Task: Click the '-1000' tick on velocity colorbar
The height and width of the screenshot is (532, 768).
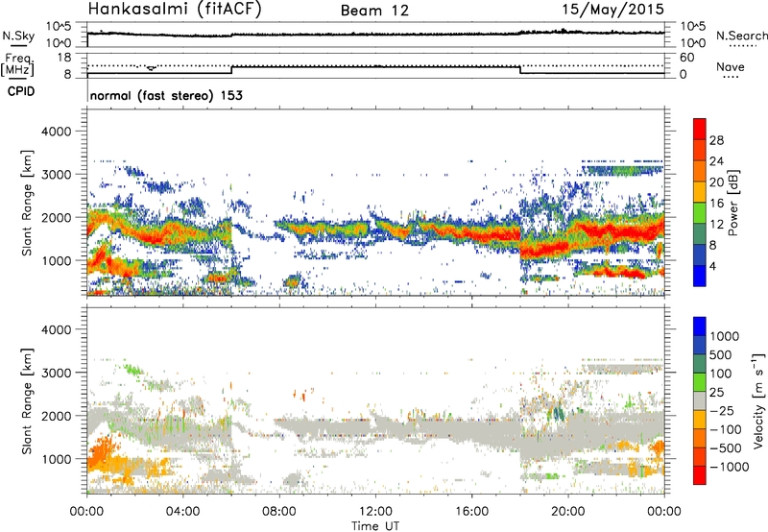Action: pyautogui.click(x=730, y=467)
